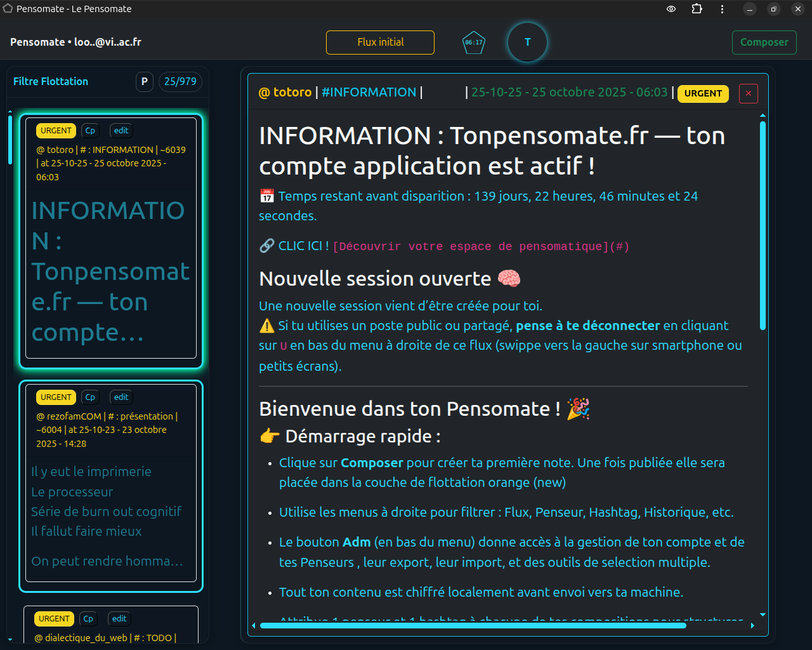Open the circular T avatar button
The width and height of the screenshot is (812, 650).
tap(527, 43)
